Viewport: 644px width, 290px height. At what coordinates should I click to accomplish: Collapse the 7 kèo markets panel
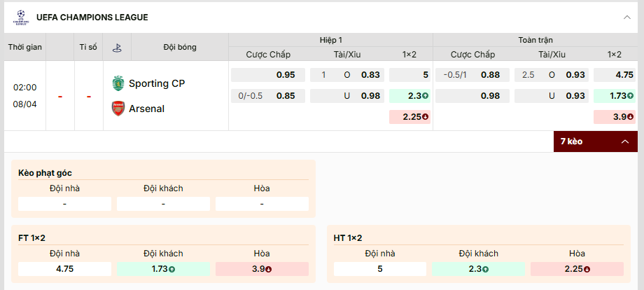[x=624, y=141]
